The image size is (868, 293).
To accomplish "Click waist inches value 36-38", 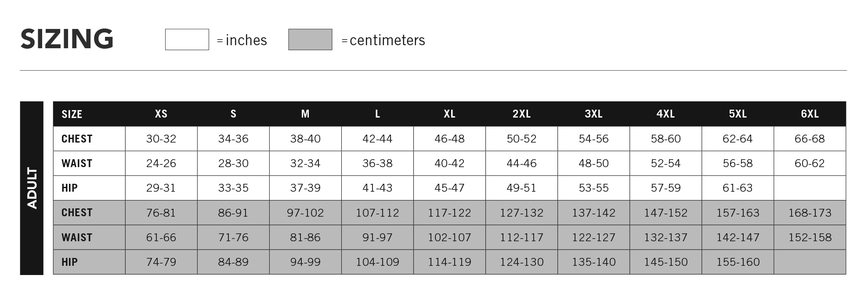I will pos(377,164).
